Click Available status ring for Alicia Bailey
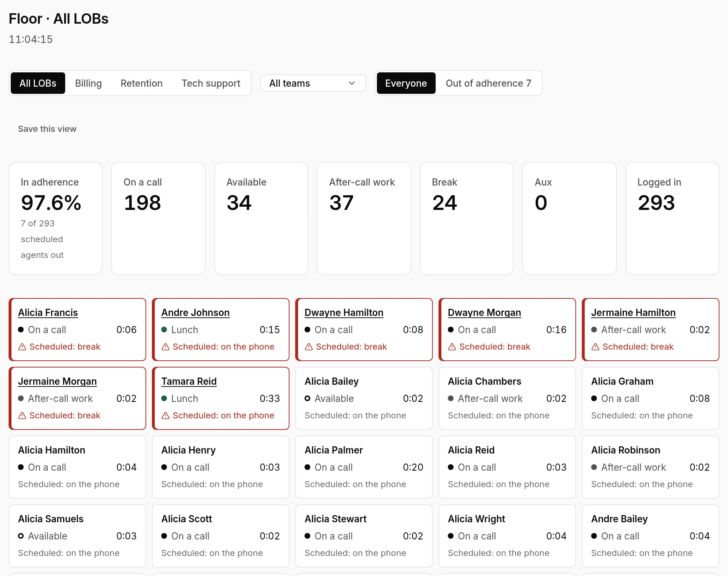 click(307, 398)
